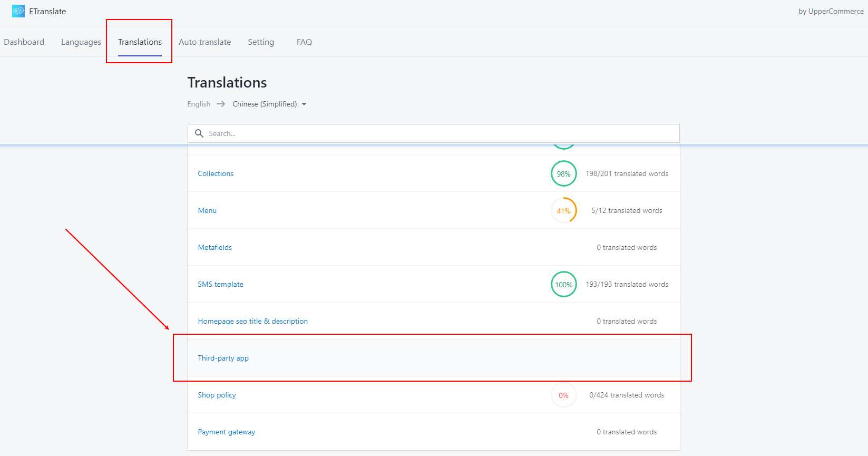
Task: Click the '0/424 translated words' text
Action: coord(627,395)
